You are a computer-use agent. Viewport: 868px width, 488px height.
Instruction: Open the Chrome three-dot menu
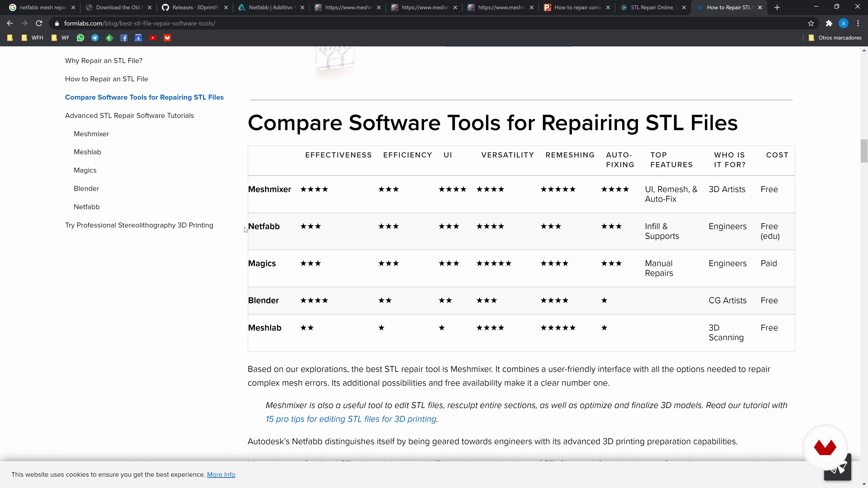pyautogui.click(x=858, y=23)
